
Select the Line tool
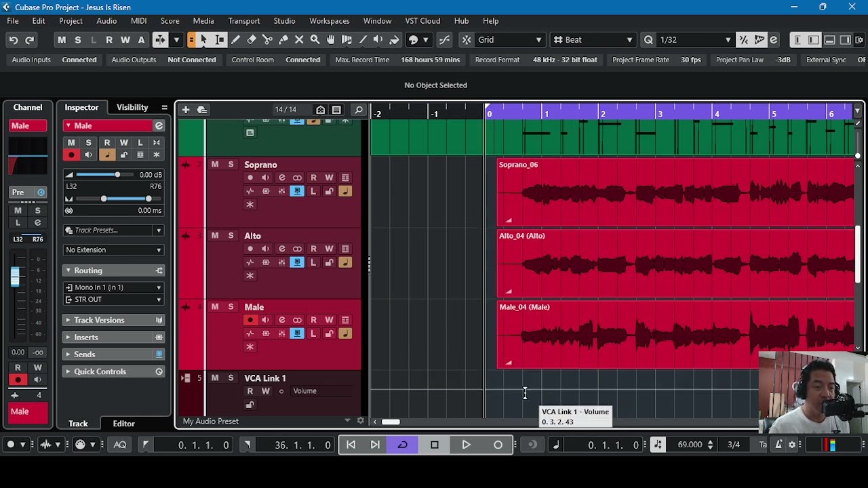(x=363, y=40)
